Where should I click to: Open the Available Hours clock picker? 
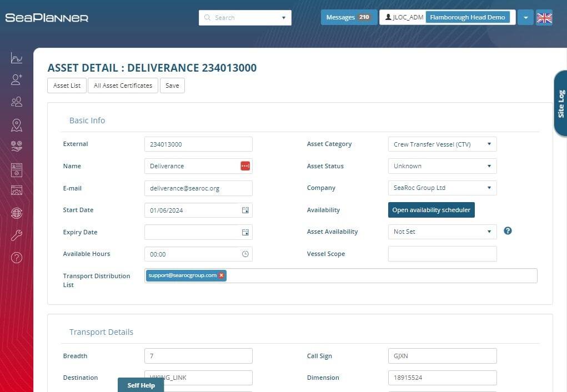245,254
